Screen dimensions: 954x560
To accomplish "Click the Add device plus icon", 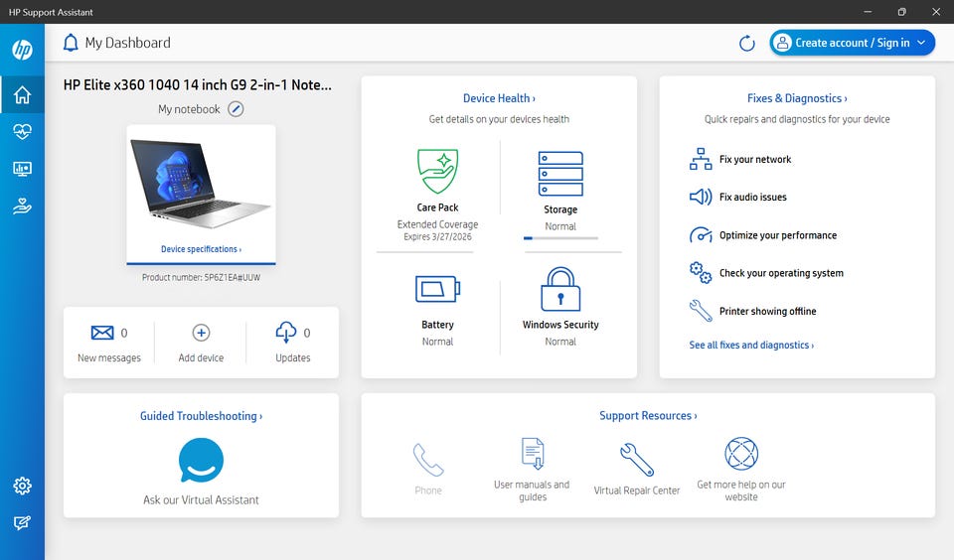I will 201,333.
